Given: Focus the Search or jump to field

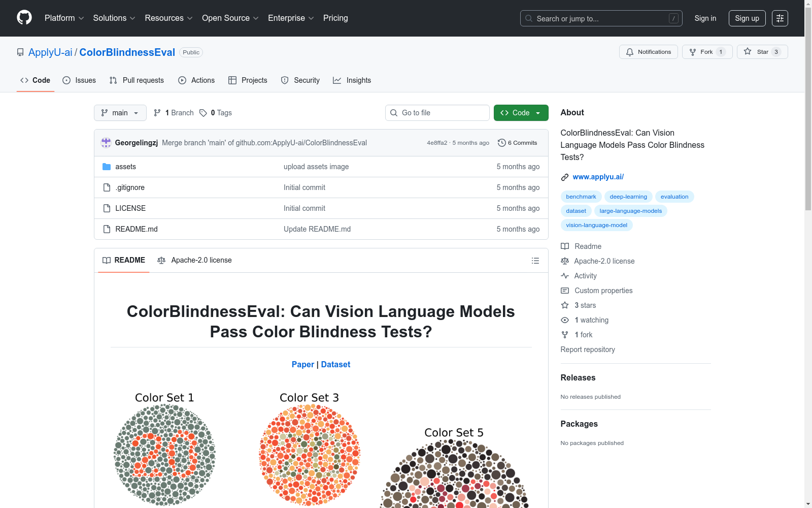Looking at the screenshot, I should pyautogui.click(x=601, y=18).
